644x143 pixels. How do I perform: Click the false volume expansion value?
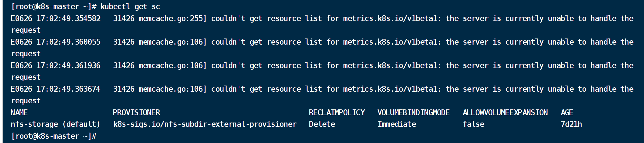473,124
